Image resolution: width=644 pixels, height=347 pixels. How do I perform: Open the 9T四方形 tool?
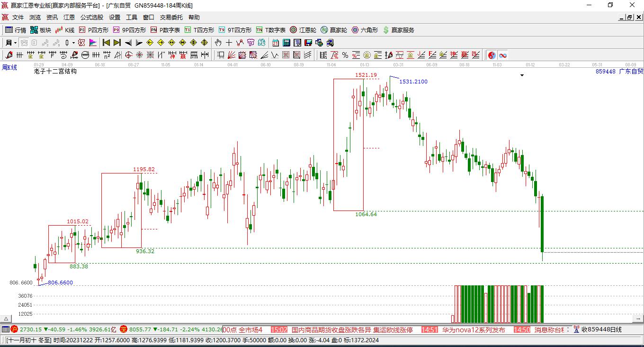235,30
